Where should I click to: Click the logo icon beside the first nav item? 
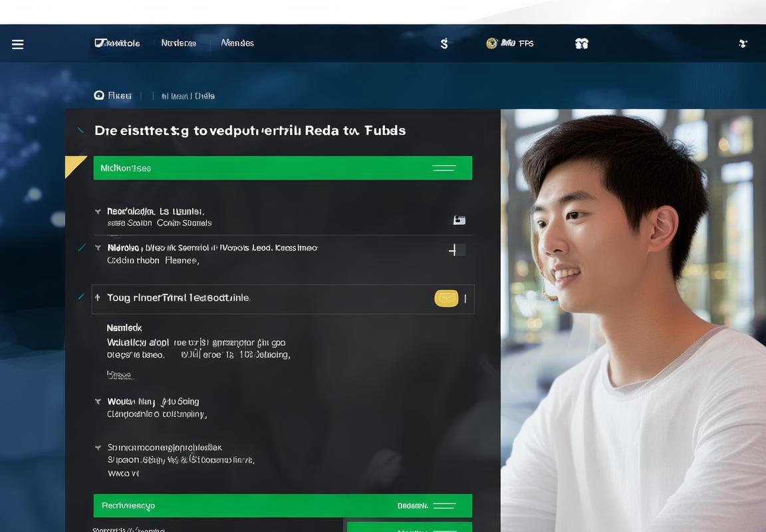click(x=99, y=43)
